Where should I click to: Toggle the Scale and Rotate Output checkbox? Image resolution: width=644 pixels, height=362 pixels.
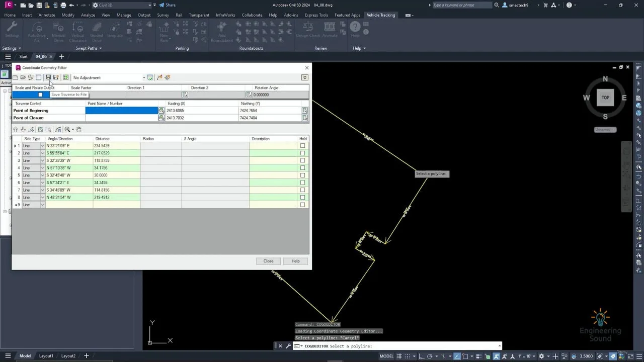[x=40, y=95]
